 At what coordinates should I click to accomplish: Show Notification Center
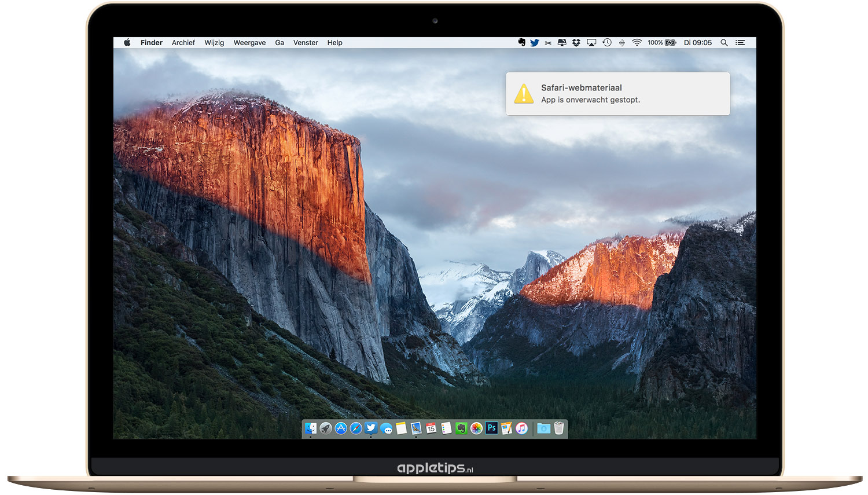coord(740,42)
